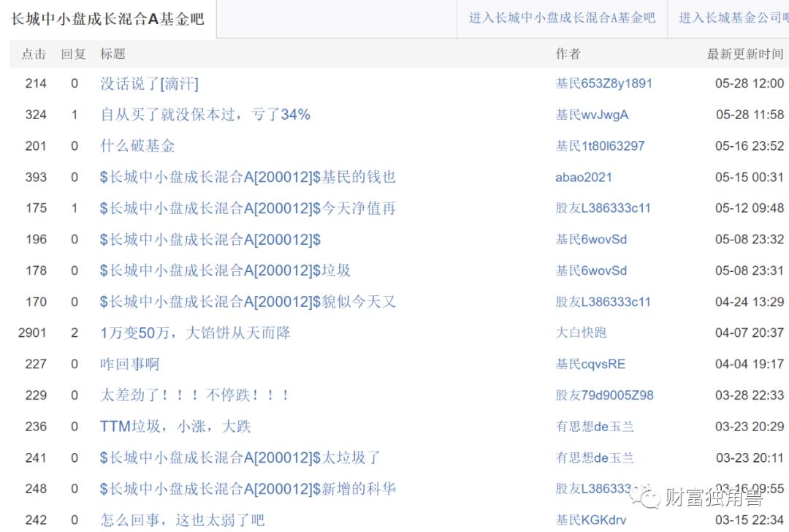The height and width of the screenshot is (532, 789).
Task: Open the 进入长城中小盘成长混合A基金吧 link
Action: click(x=563, y=18)
